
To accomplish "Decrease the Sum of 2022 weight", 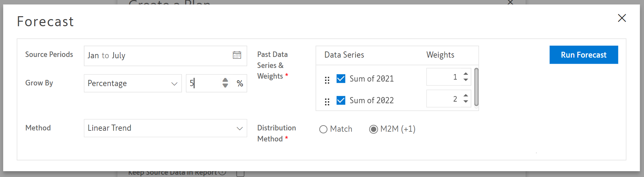I will pos(466,102).
